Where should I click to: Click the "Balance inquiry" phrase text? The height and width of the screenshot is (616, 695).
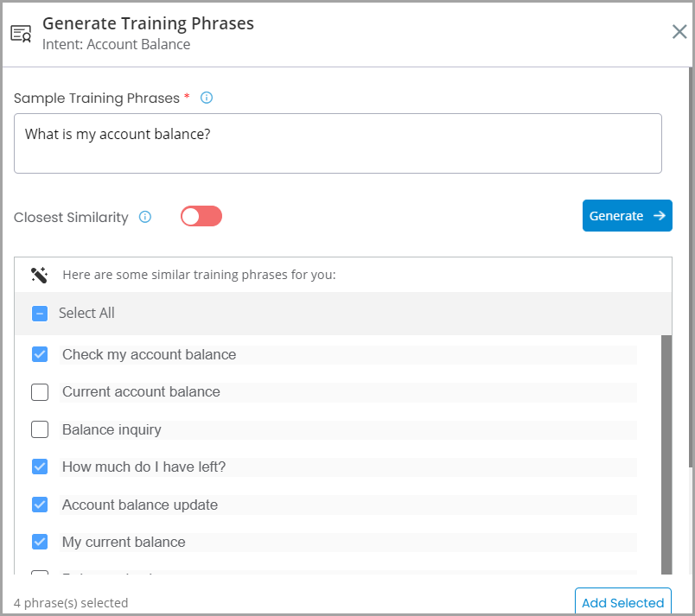point(112,429)
